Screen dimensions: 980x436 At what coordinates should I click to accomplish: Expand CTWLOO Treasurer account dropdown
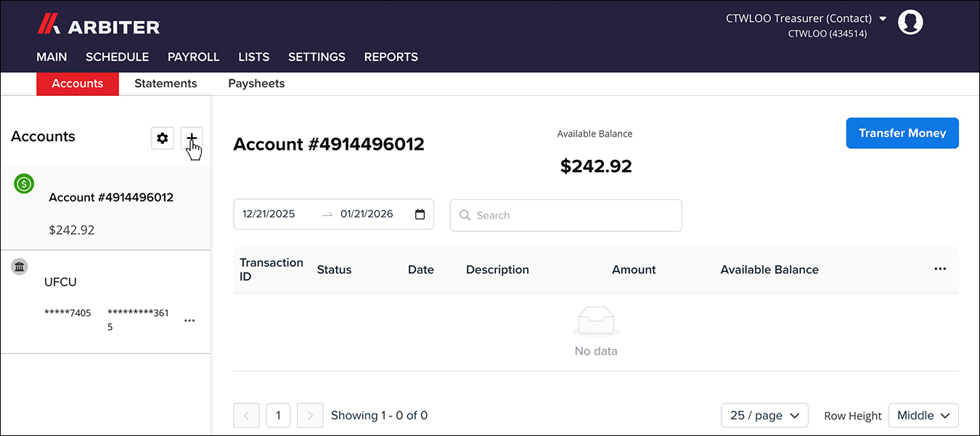[883, 19]
